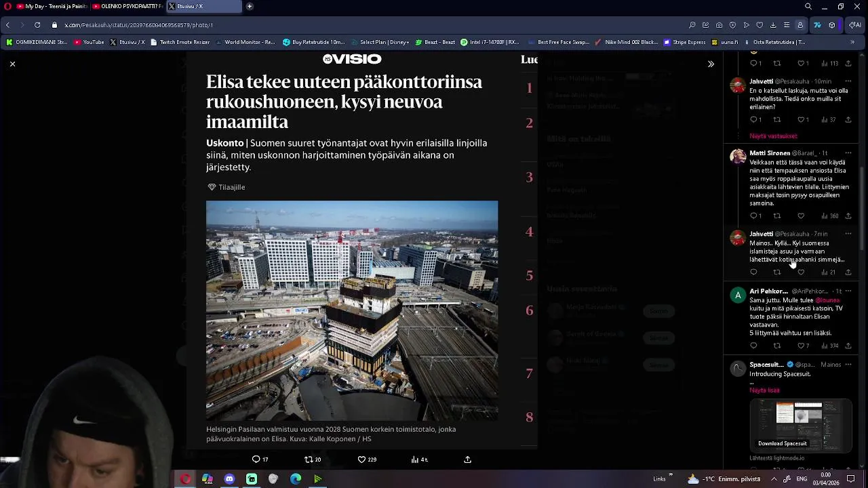Viewport: 868px width, 488px height.
Task: Open the @lounea mention link
Action: click(x=827, y=300)
